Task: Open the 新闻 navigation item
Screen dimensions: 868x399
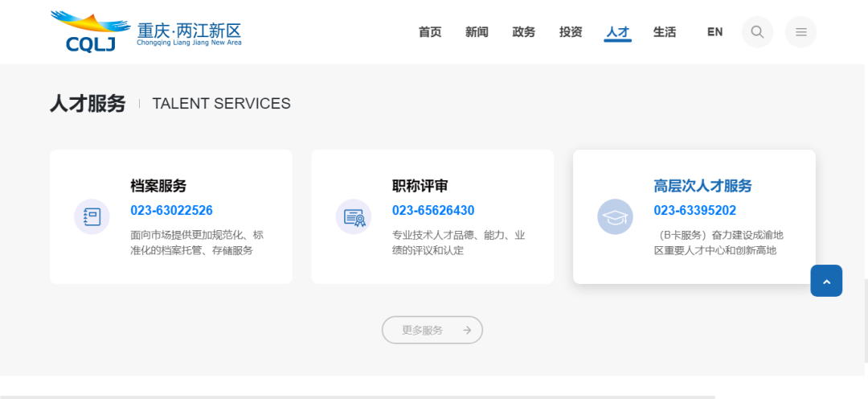Action: pos(477,32)
